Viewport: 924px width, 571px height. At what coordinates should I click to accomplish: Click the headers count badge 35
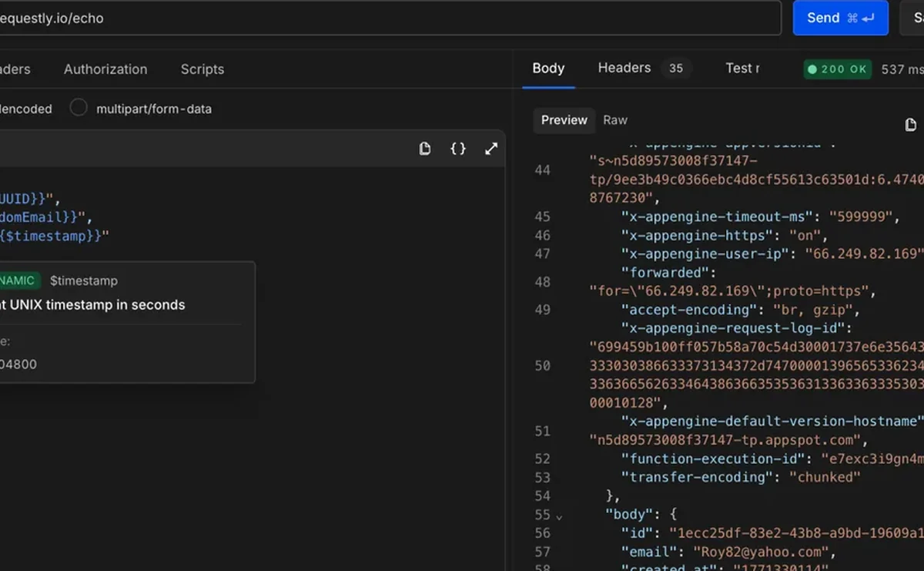coord(676,69)
